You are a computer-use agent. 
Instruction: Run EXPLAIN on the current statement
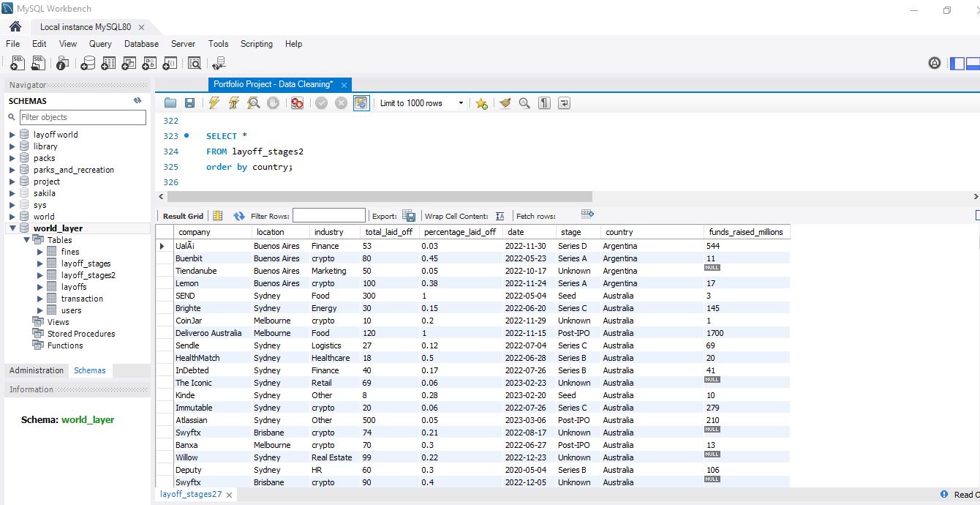click(253, 103)
